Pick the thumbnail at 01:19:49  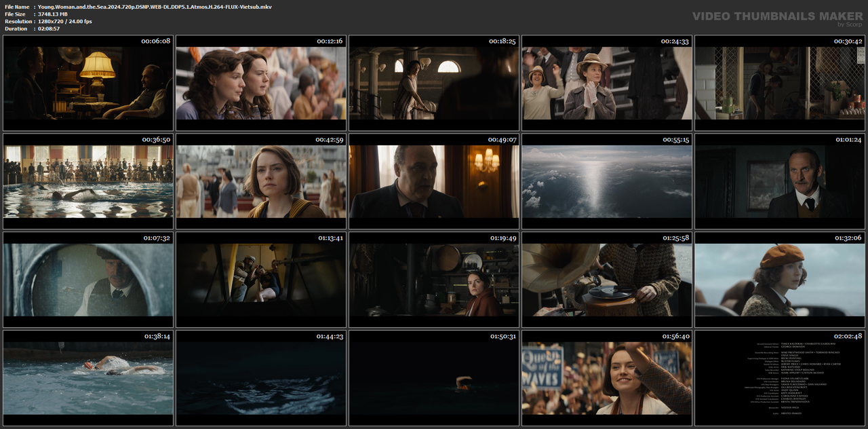point(434,280)
